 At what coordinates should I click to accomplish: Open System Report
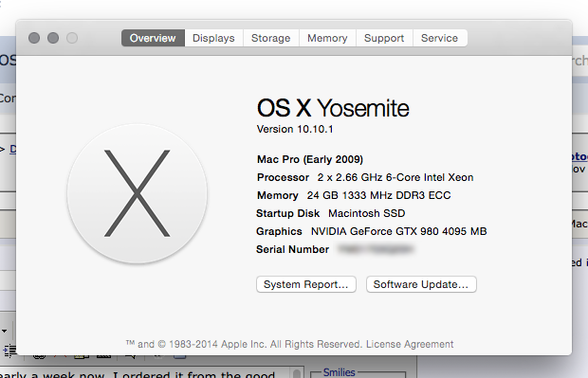tap(306, 284)
